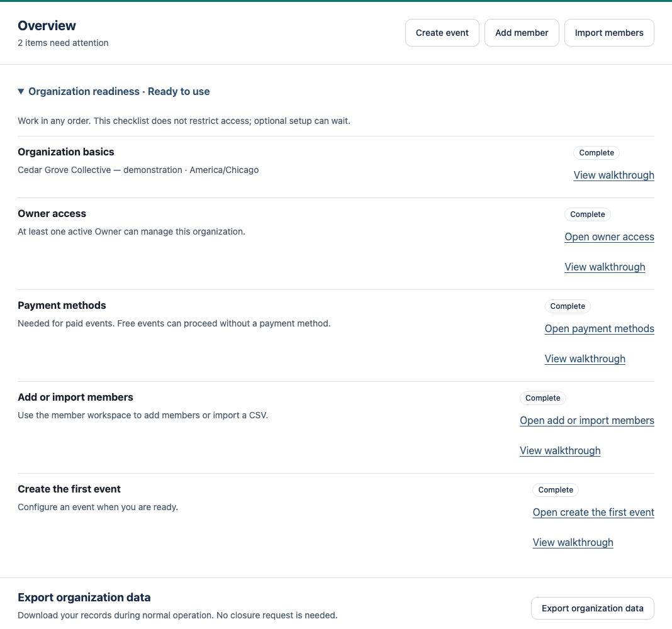Select the Create the first event title
Screen dimensions: 672x629
point(69,489)
